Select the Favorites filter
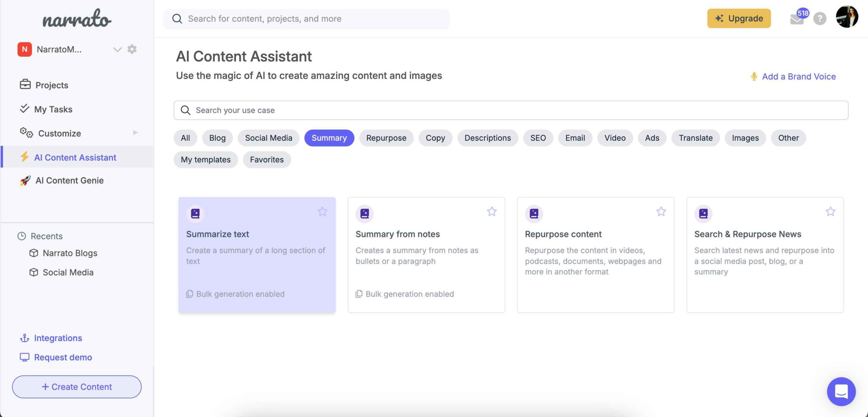The height and width of the screenshot is (417, 868). (x=267, y=160)
